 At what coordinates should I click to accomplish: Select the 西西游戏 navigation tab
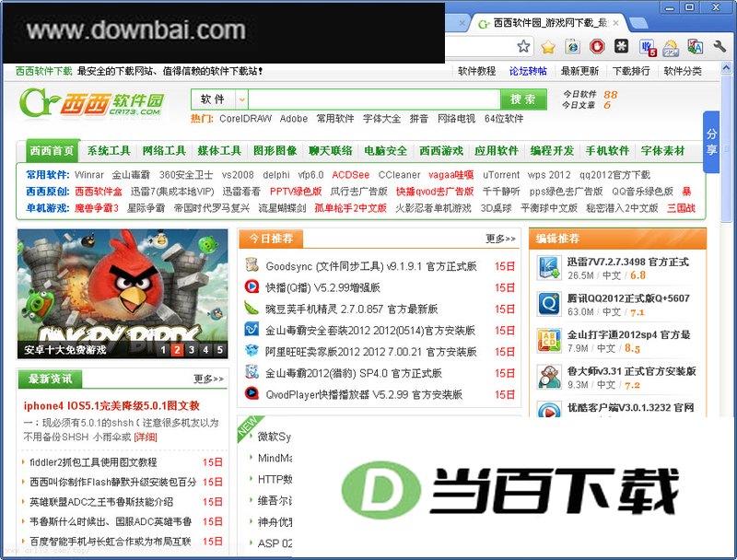[441, 151]
